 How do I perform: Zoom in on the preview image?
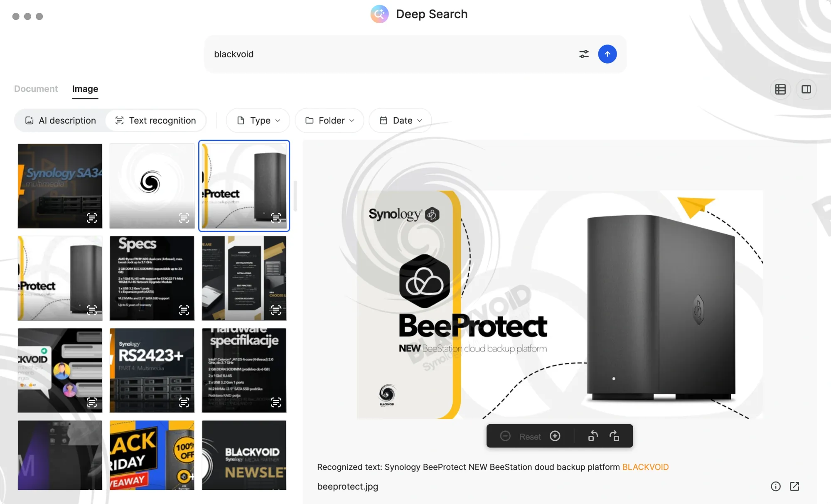[555, 436]
